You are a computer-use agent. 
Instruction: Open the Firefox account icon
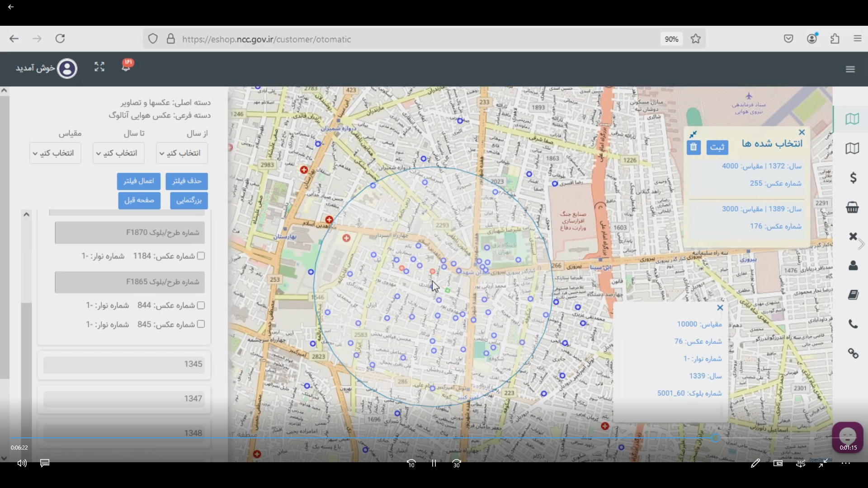(812, 39)
